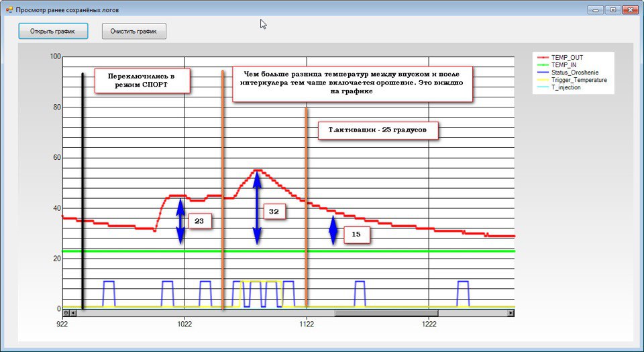Click the red TEMP_OUT legend line swatch
Screen dimensions: 644x352
(541, 58)
